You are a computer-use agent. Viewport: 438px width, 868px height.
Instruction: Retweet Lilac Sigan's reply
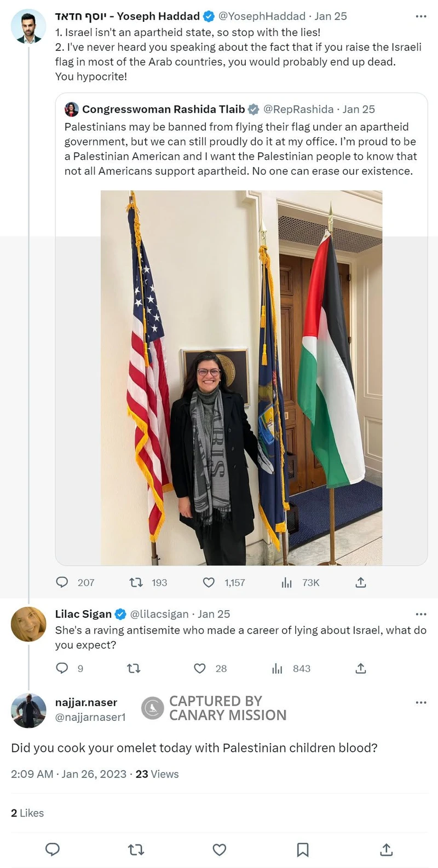coord(134,668)
